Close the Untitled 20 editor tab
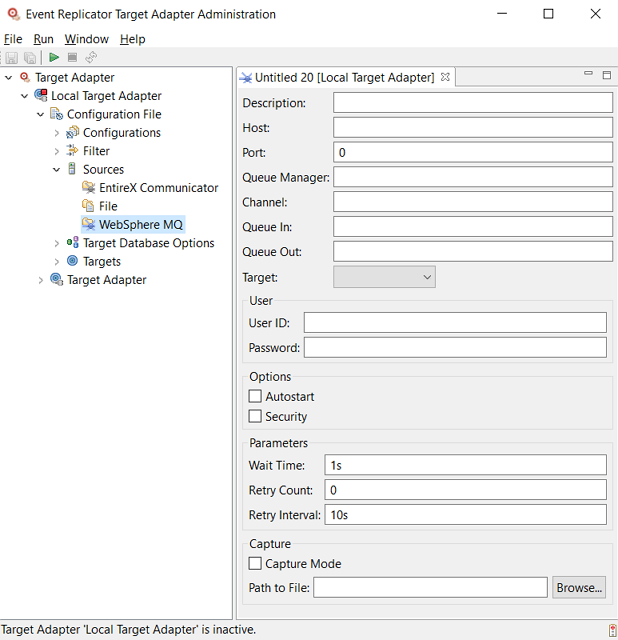The height and width of the screenshot is (640, 618). (x=446, y=77)
